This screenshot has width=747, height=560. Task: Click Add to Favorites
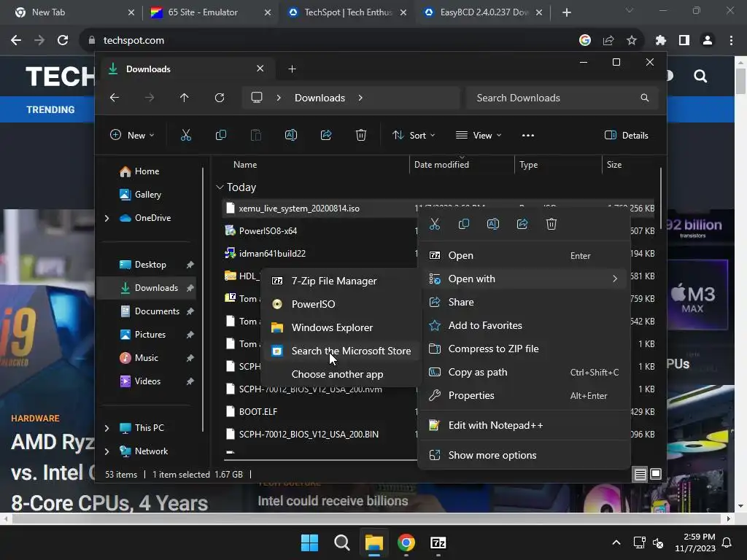click(524, 325)
